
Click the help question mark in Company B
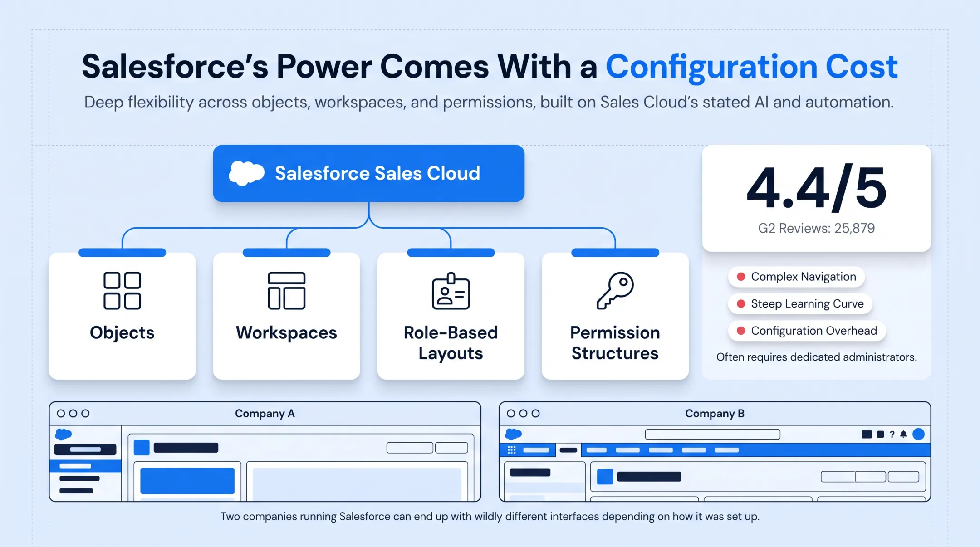coord(892,434)
